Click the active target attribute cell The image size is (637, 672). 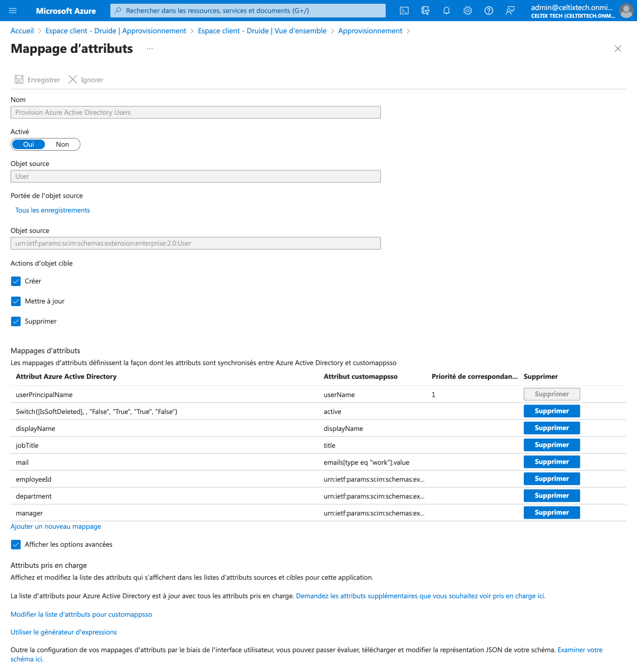[x=332, y=412]
